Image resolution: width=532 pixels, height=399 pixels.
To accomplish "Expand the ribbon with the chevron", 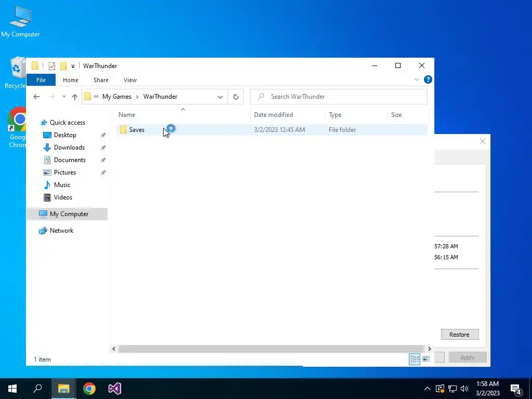I will tap(417, 79).
